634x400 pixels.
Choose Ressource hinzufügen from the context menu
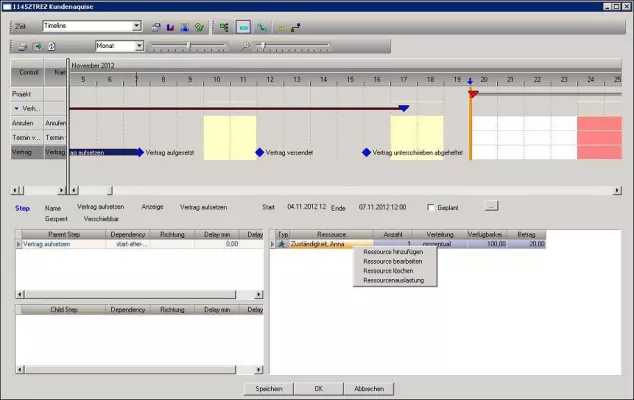click(x=393, y=253)
